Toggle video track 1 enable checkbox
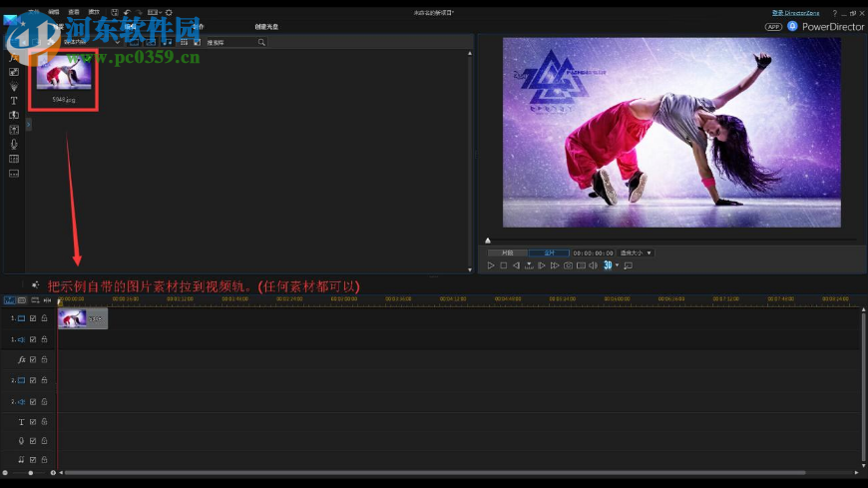Screen dimensions: 868x488 coord(33,318)
